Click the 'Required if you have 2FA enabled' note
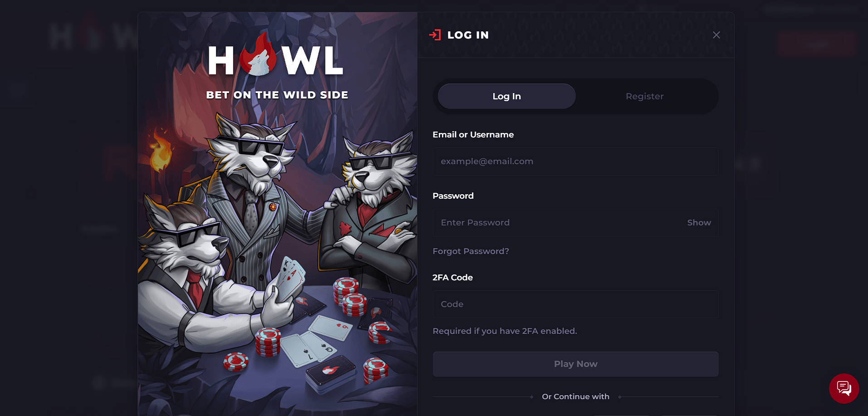Image resolution: width=868 pixels, height=416 pixels. tap(505, 331)
